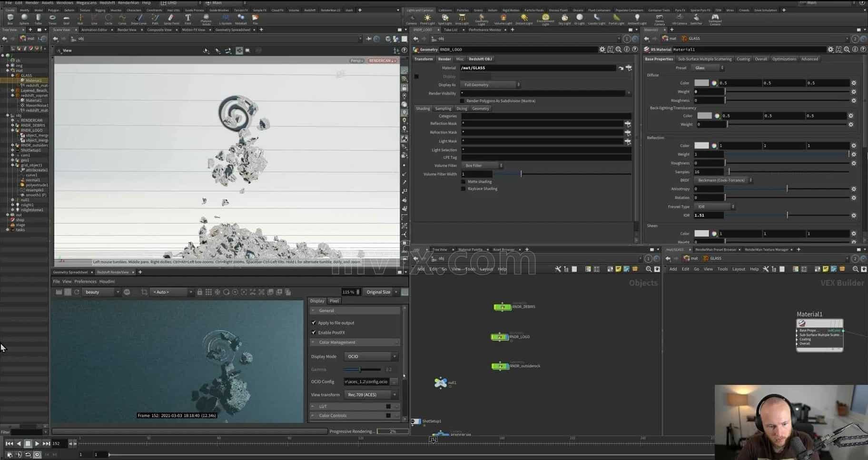The width and height of the screenshot is (868, 460).
Task: Select Material1 in the tree view
Action: 33,80
